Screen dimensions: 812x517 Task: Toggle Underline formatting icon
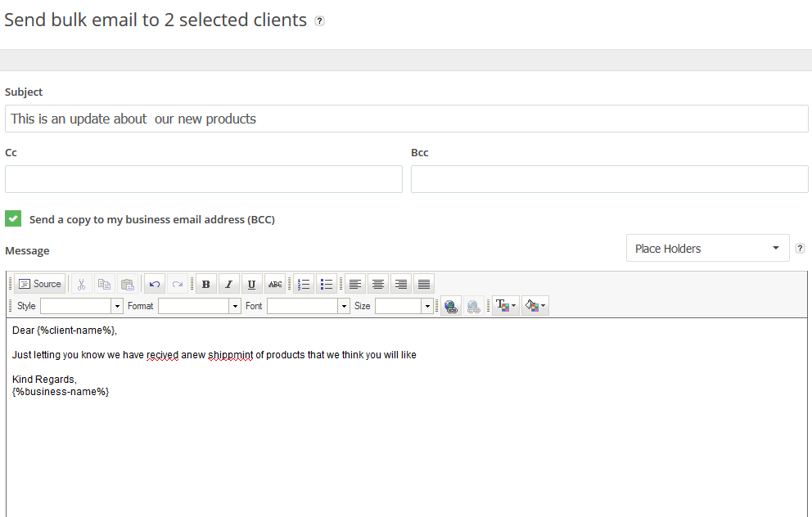point(251,284)
